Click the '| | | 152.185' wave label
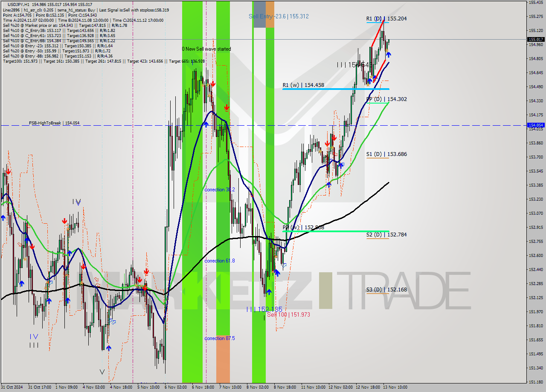The height and width of the screenshot is (392, 546). [264, 309]
